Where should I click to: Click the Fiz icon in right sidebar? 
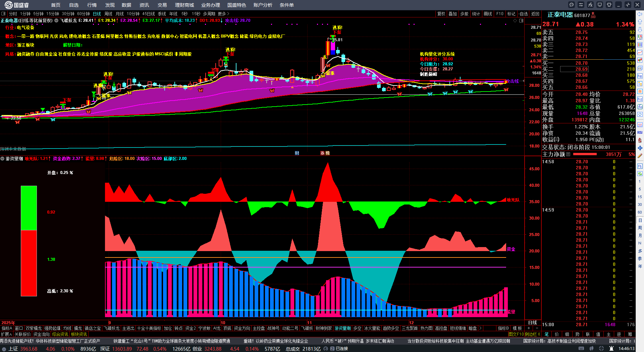tap(640, 99)
